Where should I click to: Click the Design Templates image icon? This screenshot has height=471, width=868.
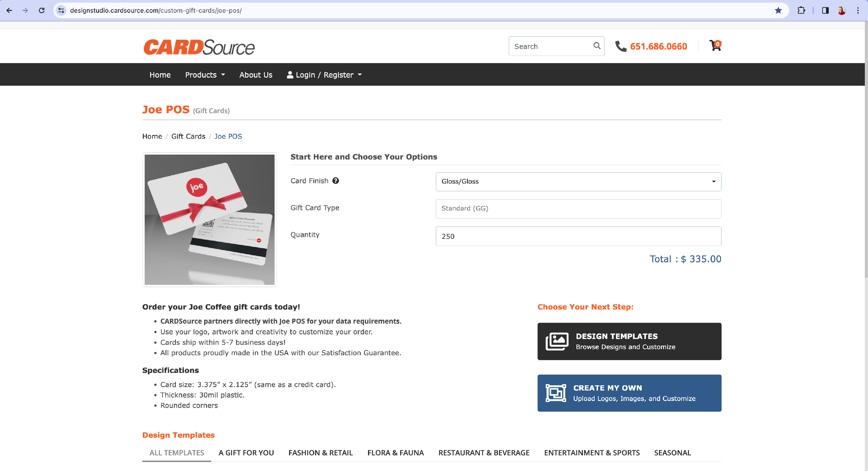point(557,341)
